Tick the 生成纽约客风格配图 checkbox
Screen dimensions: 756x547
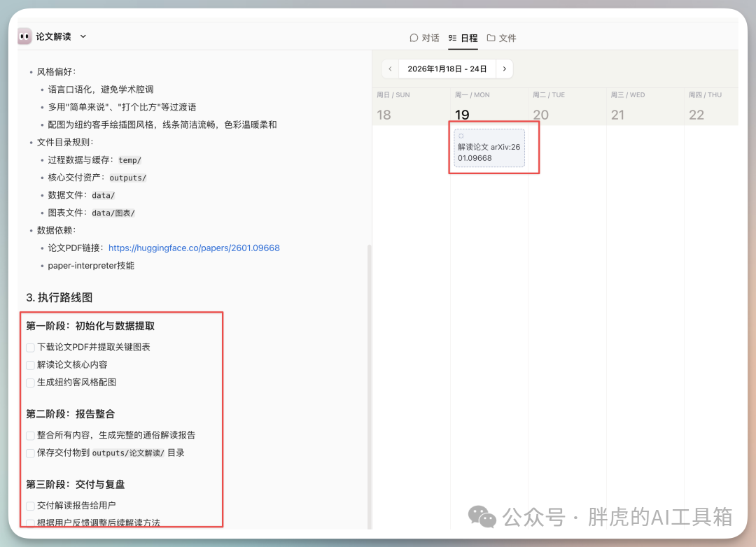[x=30, y=383]
